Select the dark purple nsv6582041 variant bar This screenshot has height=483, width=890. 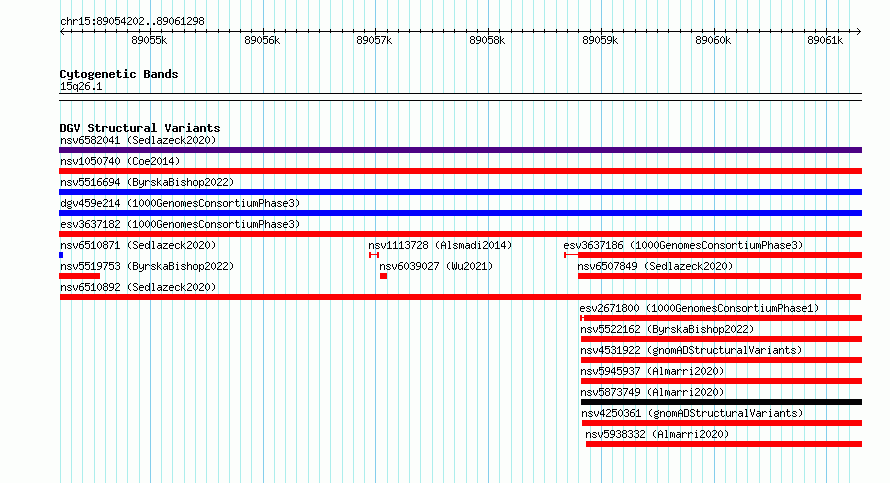[460, 150]
